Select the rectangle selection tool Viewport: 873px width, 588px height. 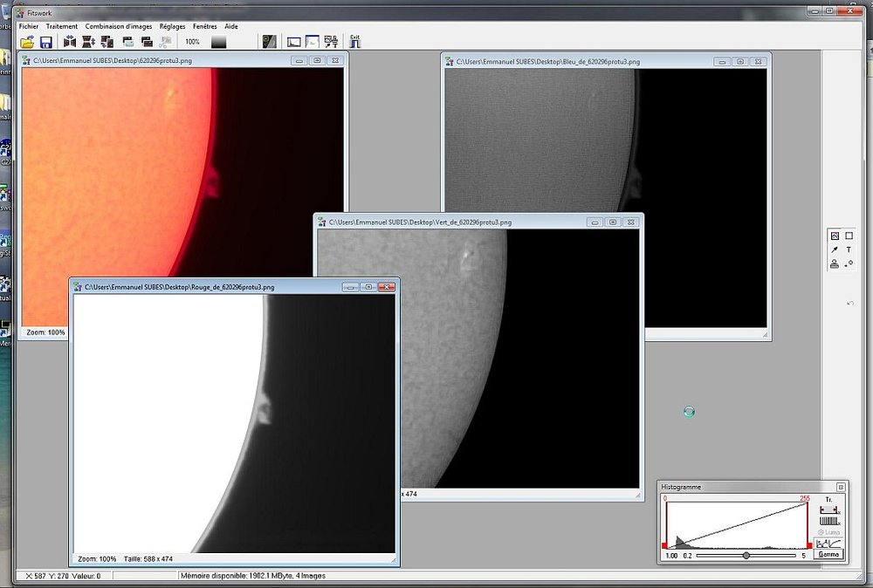click(x=849, y=236)
